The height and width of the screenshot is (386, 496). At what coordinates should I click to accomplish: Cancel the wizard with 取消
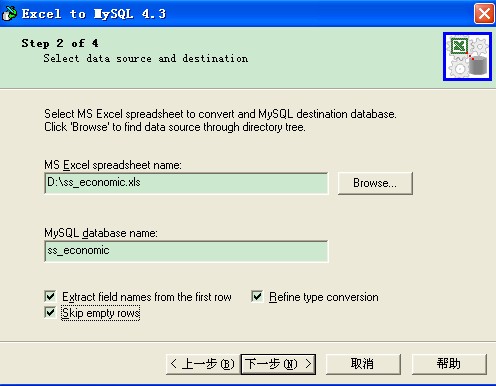[363, 364]
